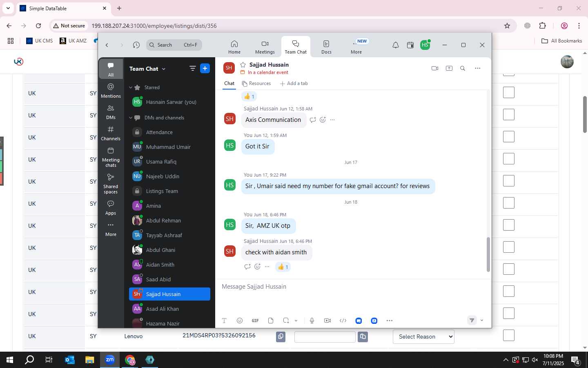
Task: Open File Explorer from the taskbar
Action: [90, 360]
